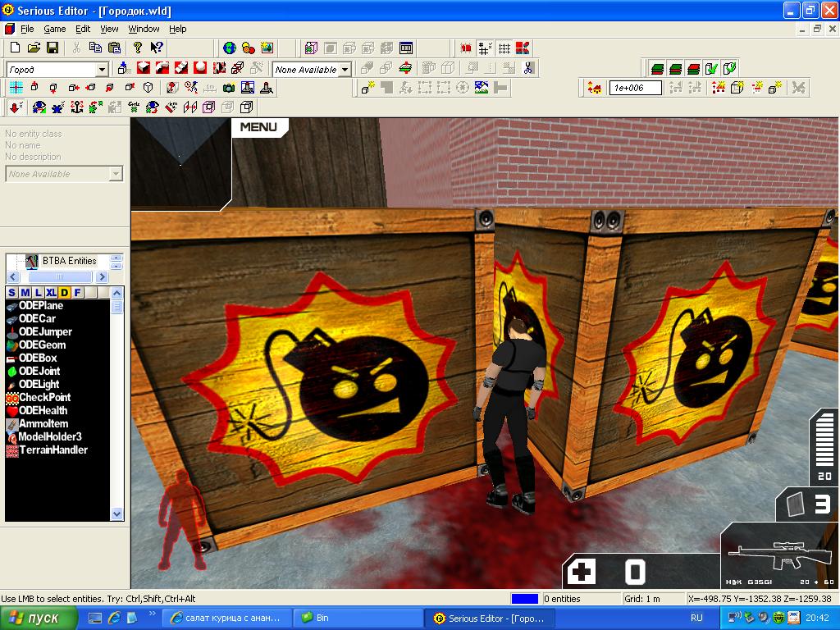Viewport: 840px width, 630px height.
Task: Click the cube with yellow spark icon
Action: [x=368, y=87]
